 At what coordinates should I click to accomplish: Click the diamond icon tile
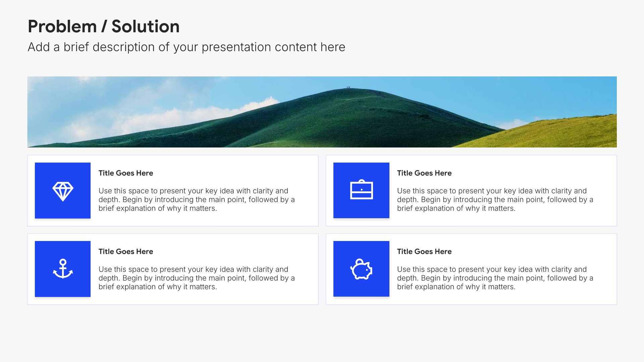pyautogui.click(x=63, y=190)
